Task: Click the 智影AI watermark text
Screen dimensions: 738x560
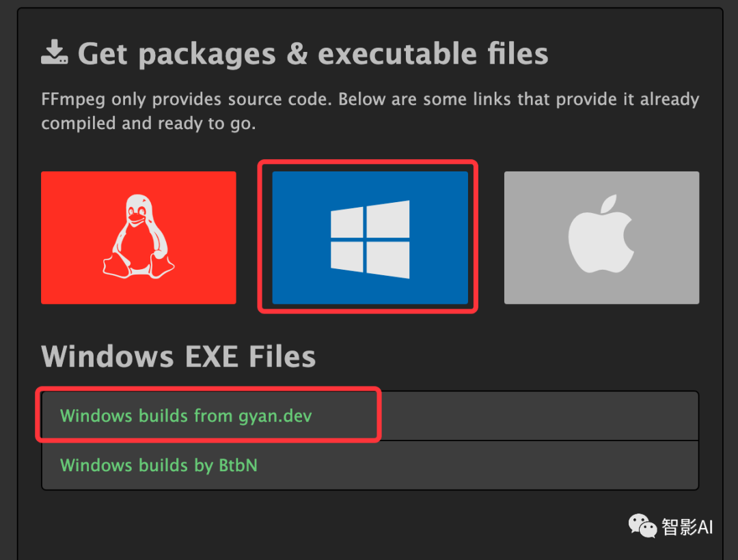Action: coord(687,527)
